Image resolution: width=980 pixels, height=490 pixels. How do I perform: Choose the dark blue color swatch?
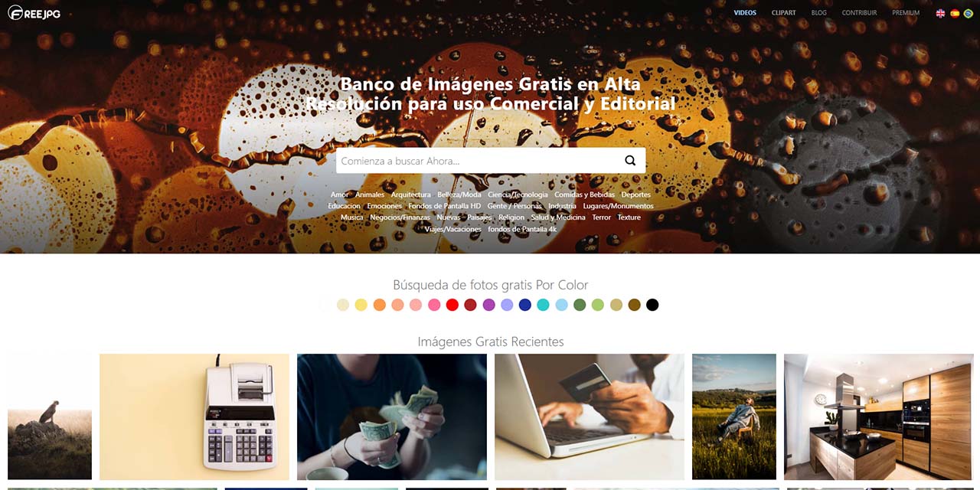click(x=525, y=305)
